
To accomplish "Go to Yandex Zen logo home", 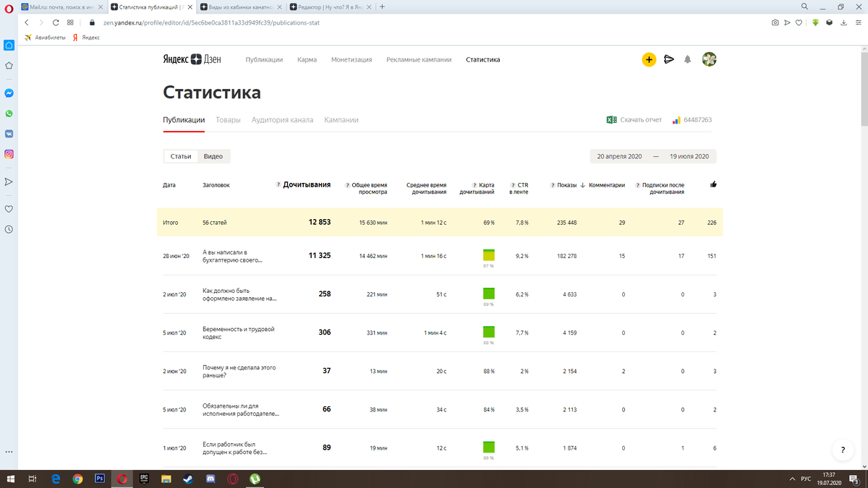I will point(192,59).
